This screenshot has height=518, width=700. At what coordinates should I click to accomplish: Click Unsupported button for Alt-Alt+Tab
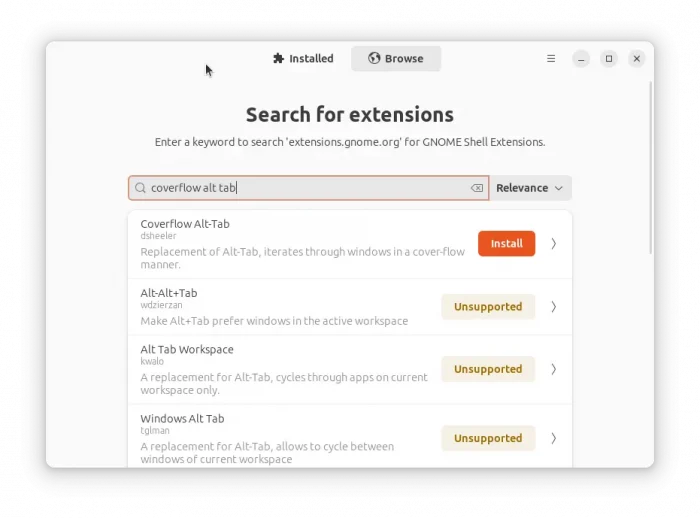point(488,307)
